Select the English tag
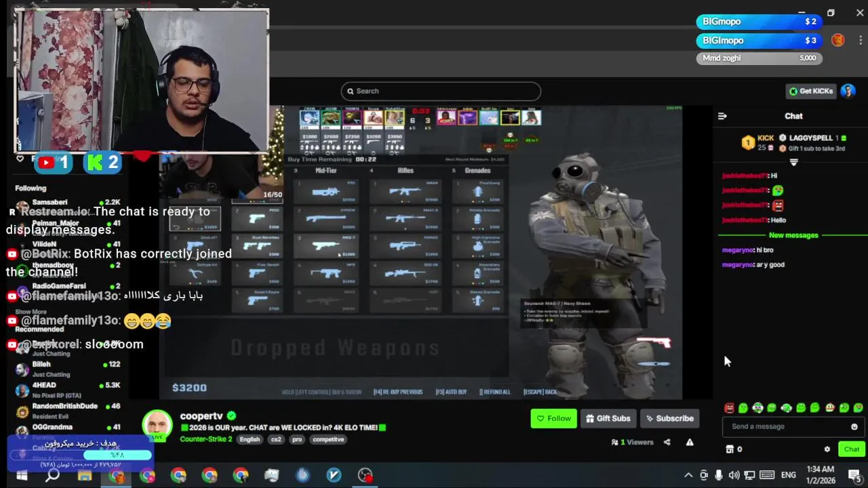 pyautogui.click(x=250, y=439)
